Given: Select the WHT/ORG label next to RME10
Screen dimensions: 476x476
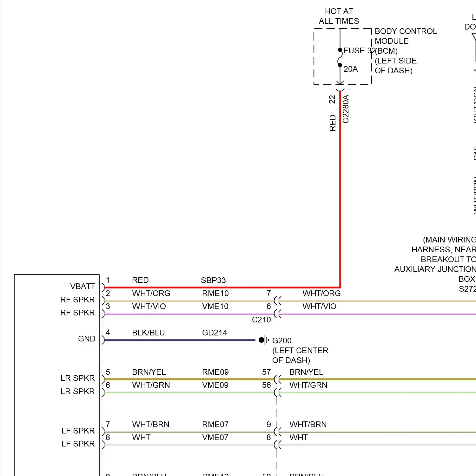Looking at the screenshot, I should tap(151, 294).
